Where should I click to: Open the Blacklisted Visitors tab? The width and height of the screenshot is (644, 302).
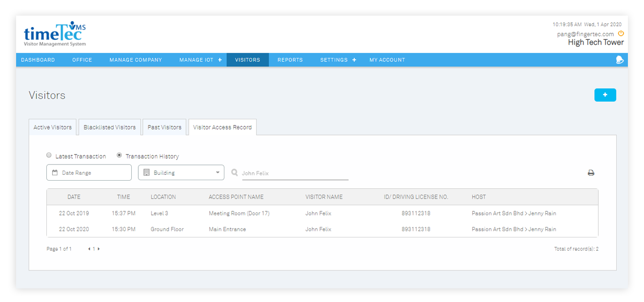click(110, 127)
